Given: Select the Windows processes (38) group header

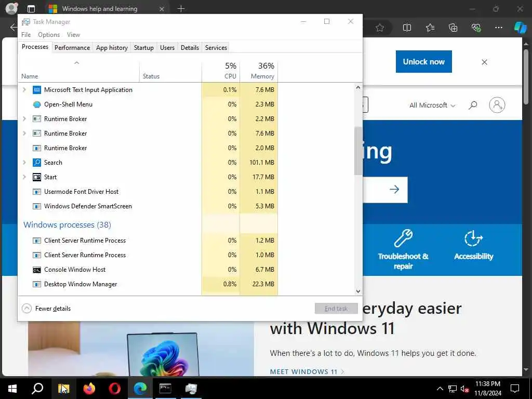Looking at the screenshot, I should [67, 225].
